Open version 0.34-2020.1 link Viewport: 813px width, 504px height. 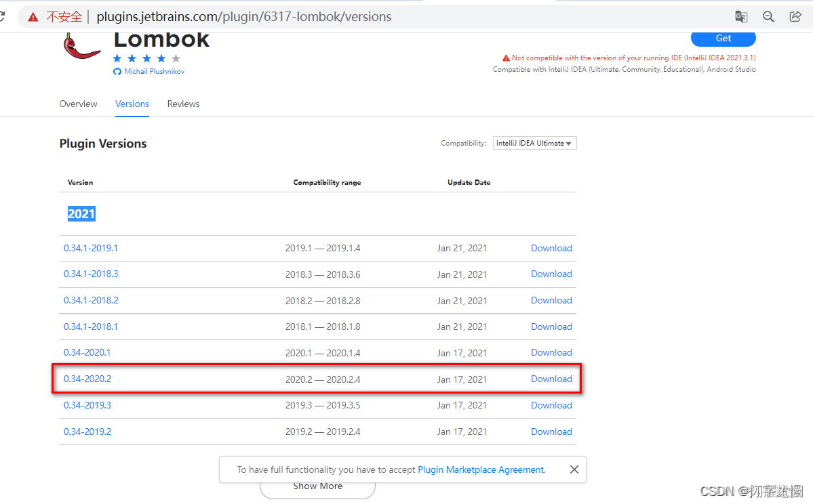coord(87,353)
